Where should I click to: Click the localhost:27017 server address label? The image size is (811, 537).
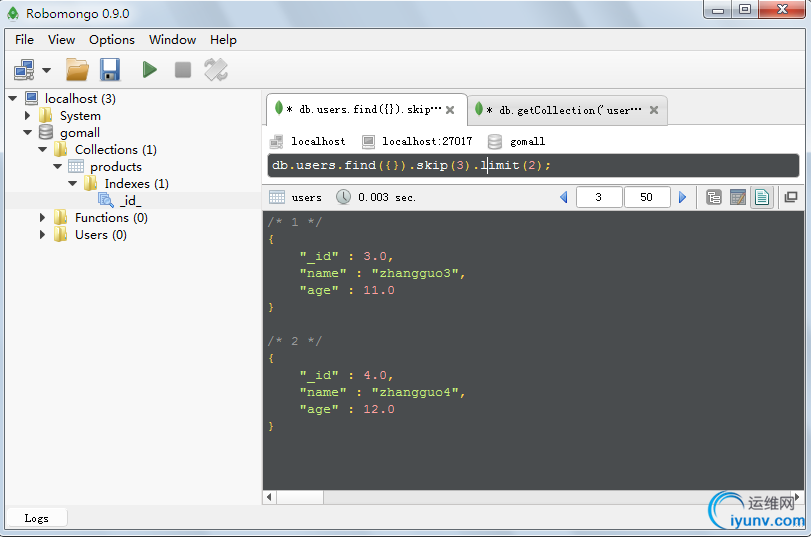[427, 141]
